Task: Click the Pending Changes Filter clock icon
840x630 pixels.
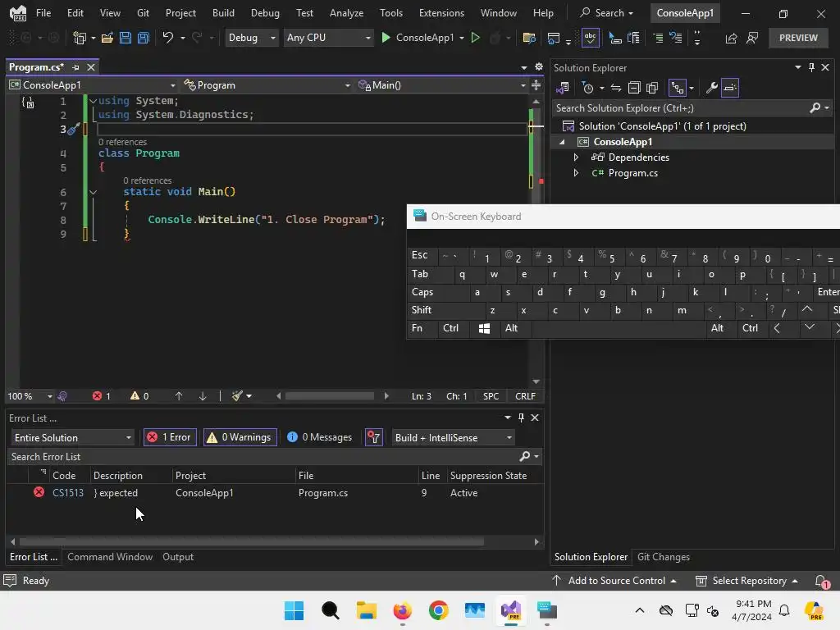Action: coord(587,88)
